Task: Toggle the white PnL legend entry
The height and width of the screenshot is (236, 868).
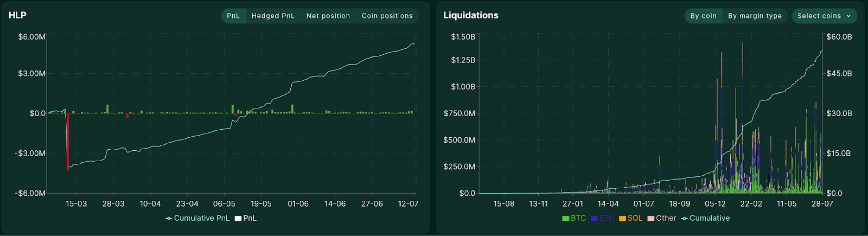Action: point(246,218)
